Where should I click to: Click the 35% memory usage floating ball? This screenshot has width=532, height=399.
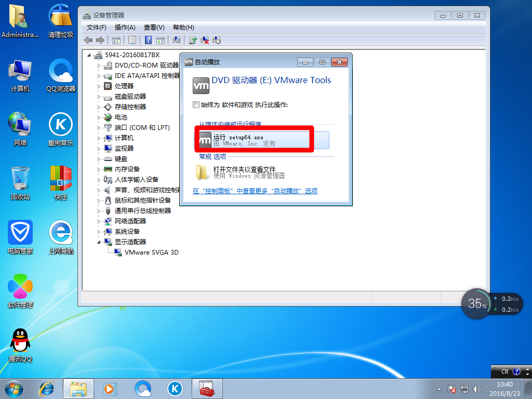click(477, 303)
